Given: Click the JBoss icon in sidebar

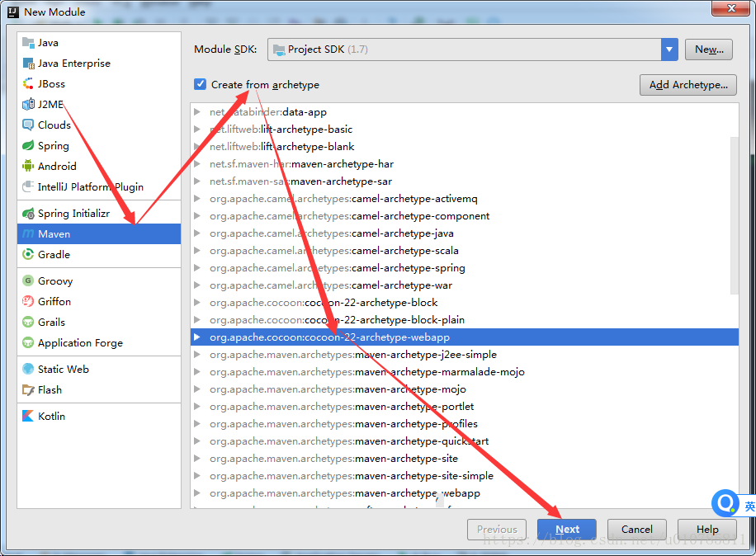Looking at the screenshot, I should [x=28, y=84].
